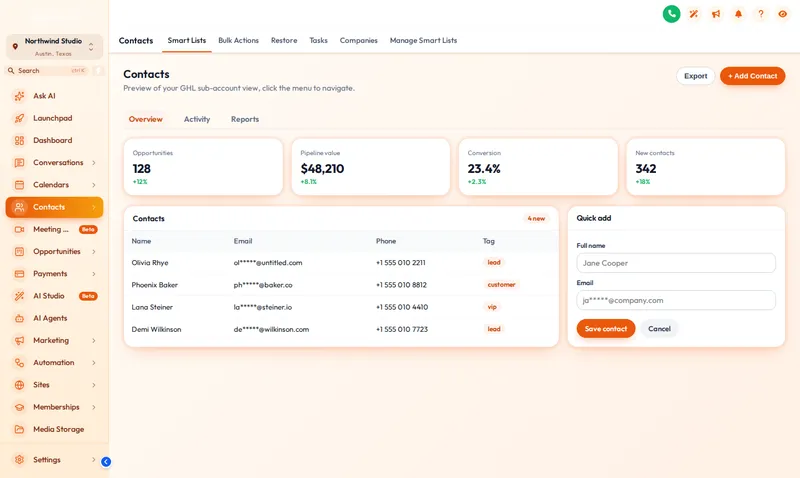Viewport: 800px width, 478px height.
Task: Open the megaphone announcements icon
Action: click(716, 14)
